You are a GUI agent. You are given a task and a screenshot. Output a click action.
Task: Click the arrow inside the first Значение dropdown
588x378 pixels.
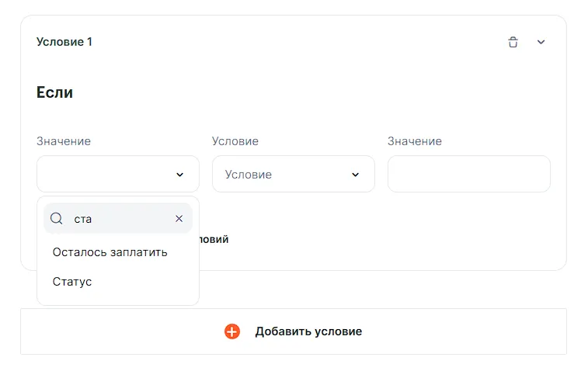click(x=180, y=175)
